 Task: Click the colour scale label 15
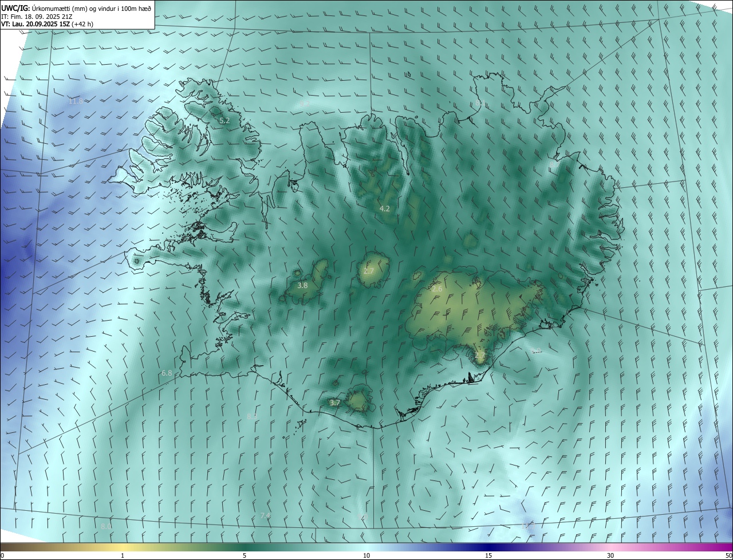tap(488, 555)
